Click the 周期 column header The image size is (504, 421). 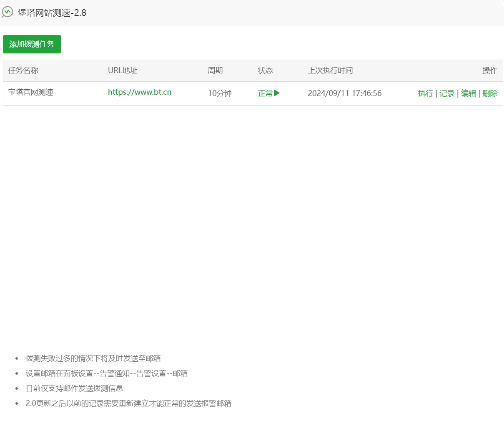(215, 70)
